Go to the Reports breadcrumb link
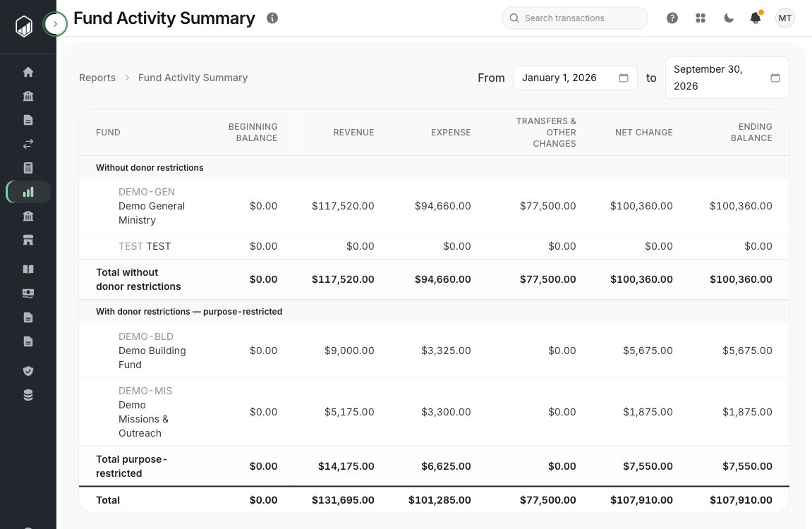This screenshot has height=529, width=812. pos(97,78)
